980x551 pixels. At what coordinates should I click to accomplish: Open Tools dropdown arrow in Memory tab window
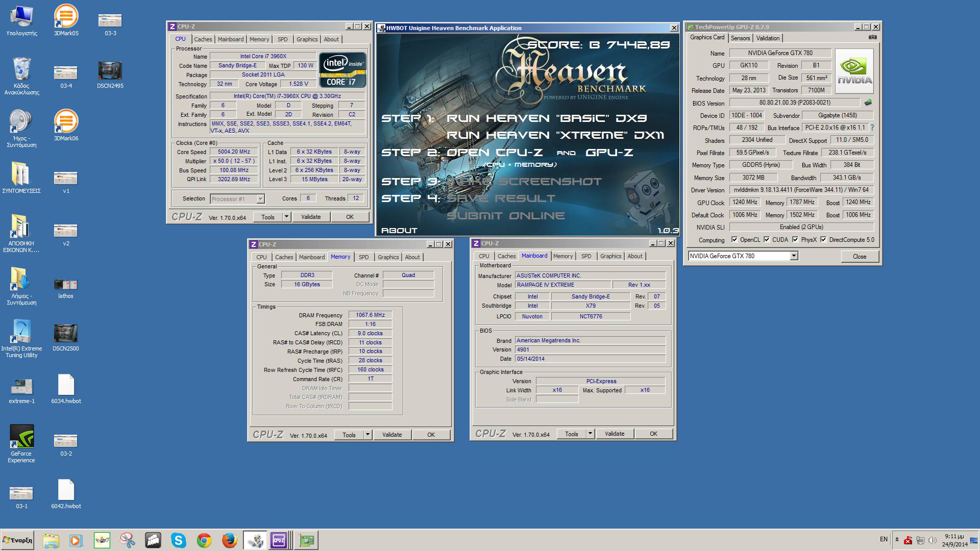click(367, 435)
